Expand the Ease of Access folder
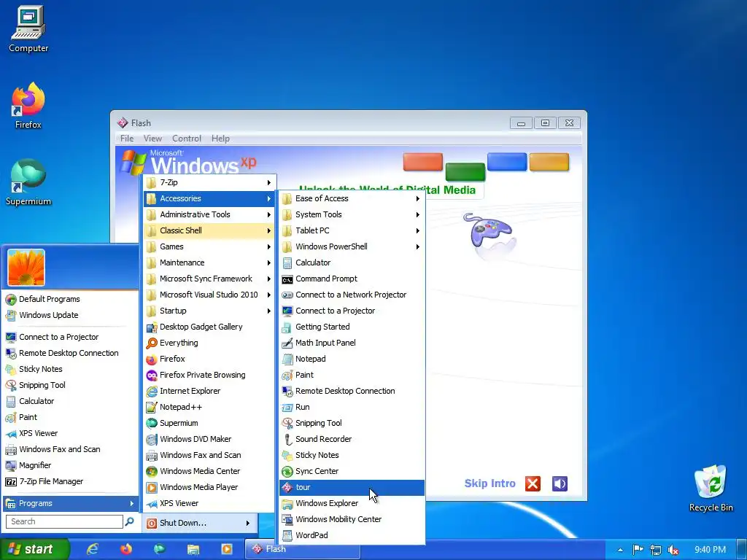This screenshot has width=747, height=560. (x=352, y=198)
